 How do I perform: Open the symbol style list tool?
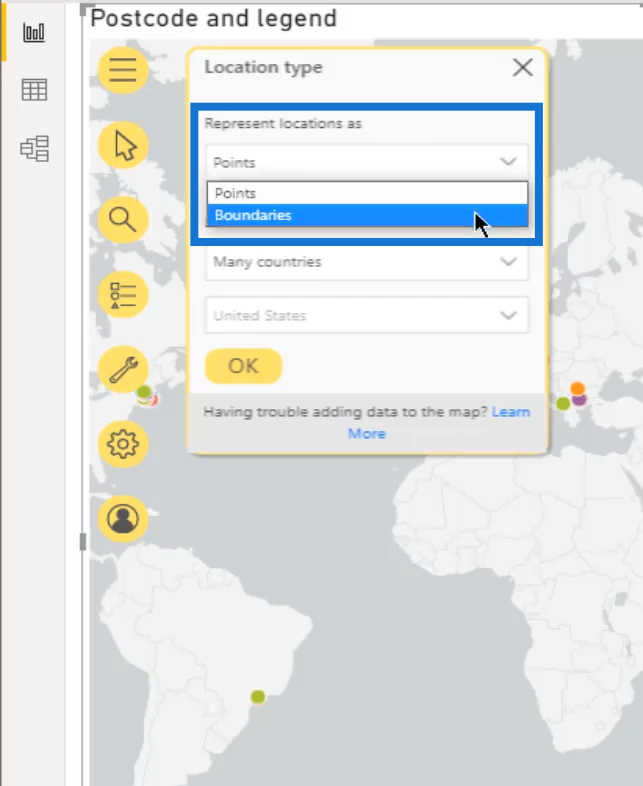(x=123, y=295)
